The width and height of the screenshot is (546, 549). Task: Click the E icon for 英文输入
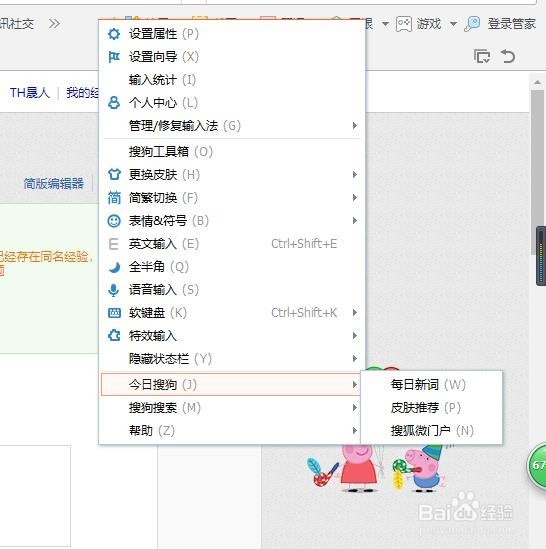click(x=113, y=244)
